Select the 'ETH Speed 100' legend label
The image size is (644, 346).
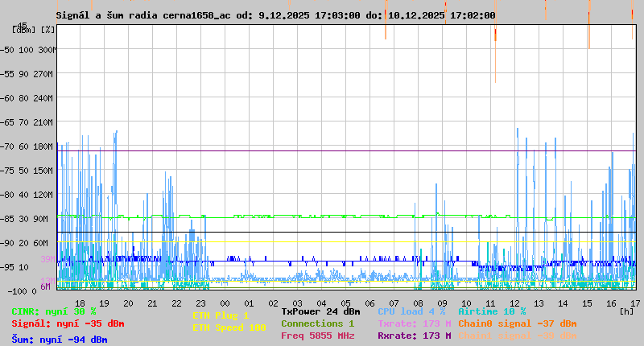click(229, 327)
